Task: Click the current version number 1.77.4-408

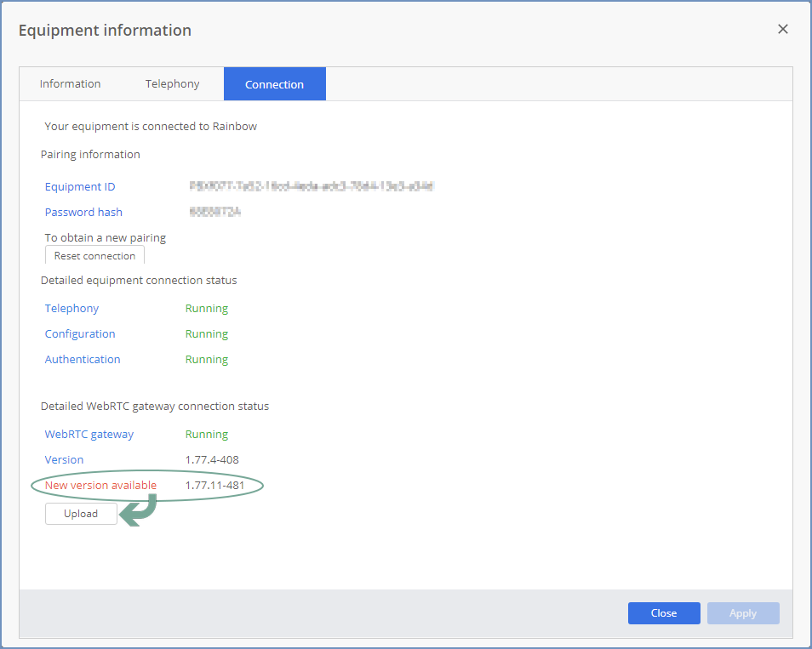Action: (x=212, y=459)
